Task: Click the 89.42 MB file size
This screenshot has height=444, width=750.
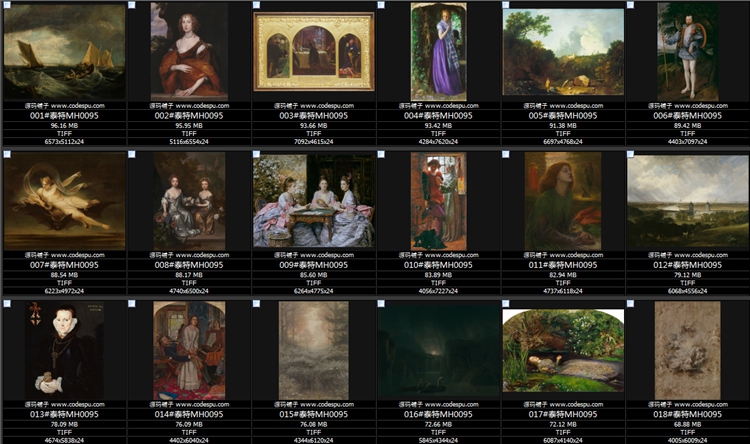Action: point(688,126)
